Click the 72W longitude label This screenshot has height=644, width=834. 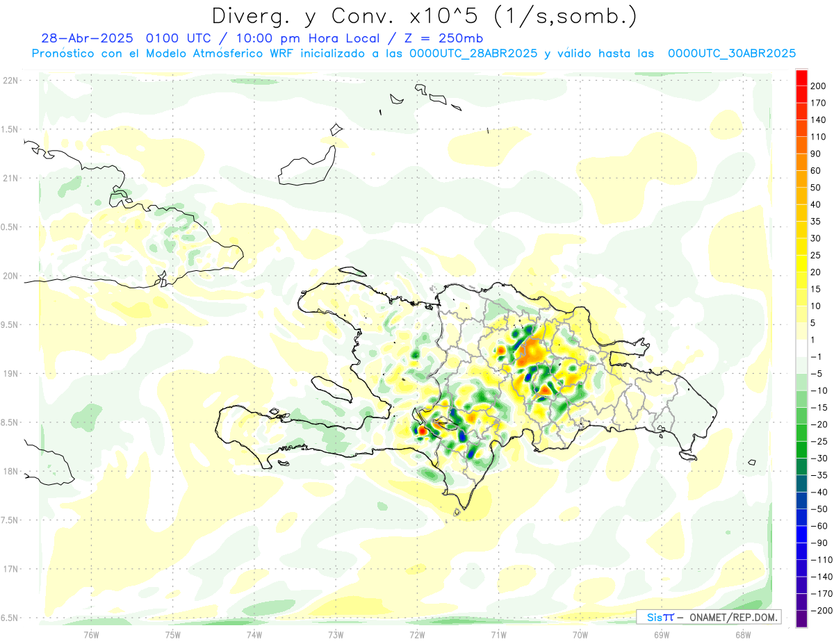click(x=417, y=634)
